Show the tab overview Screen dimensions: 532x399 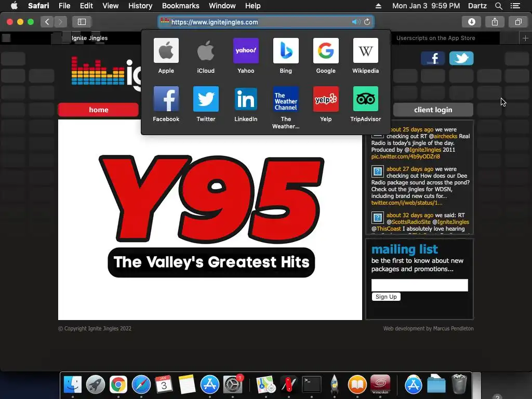click(x=518, y=22)
